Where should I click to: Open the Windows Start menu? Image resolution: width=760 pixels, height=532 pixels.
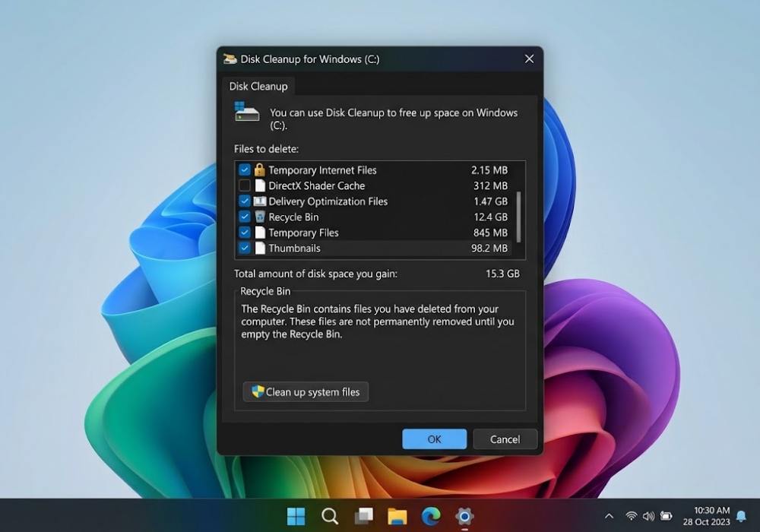coord(296,516)
